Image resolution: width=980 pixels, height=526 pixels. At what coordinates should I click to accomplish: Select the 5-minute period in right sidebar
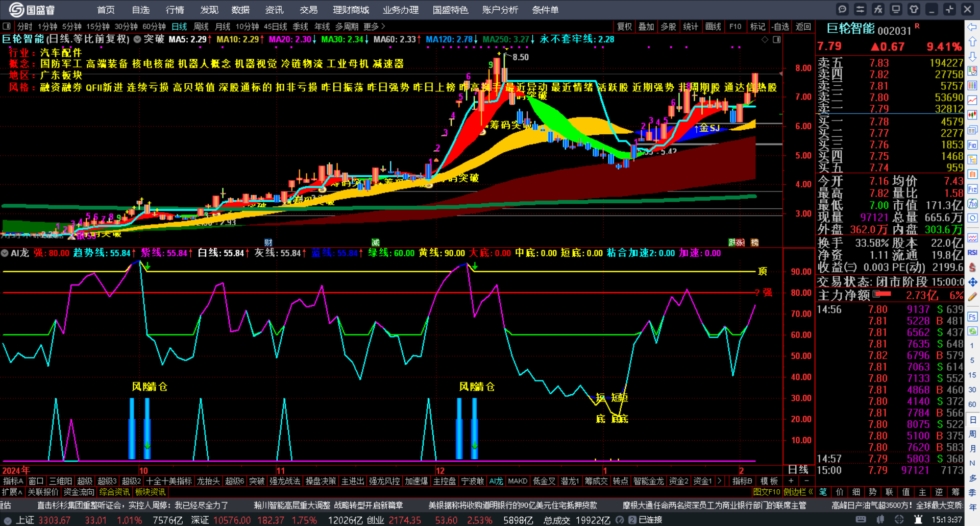[x=972, y=361]
